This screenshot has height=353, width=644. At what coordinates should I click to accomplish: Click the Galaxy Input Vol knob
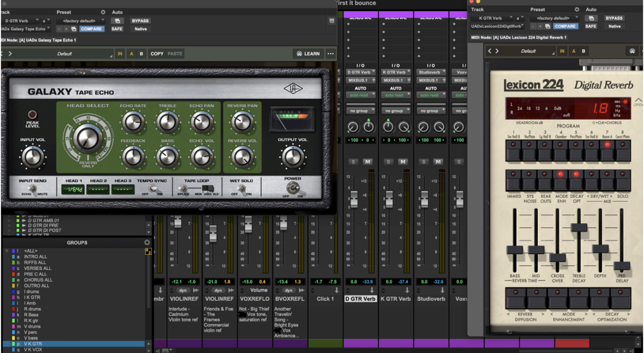coord(33,157)
